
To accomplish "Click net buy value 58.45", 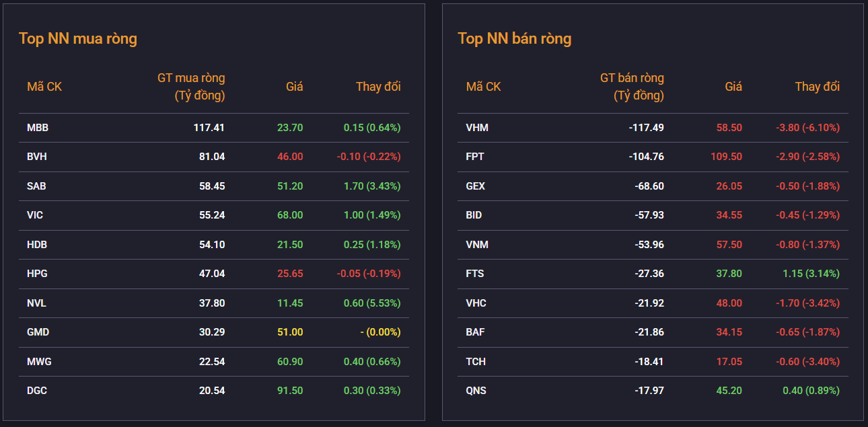I will [x=212, y=186].
